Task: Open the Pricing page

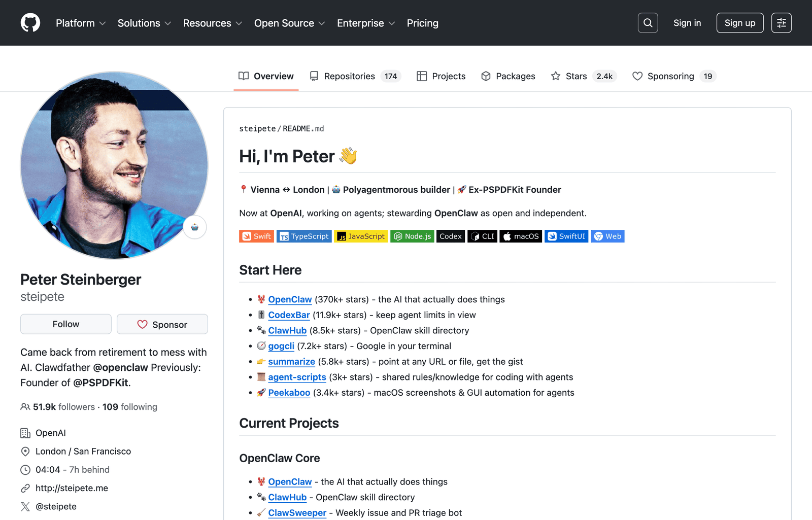Action: (423, 23)
